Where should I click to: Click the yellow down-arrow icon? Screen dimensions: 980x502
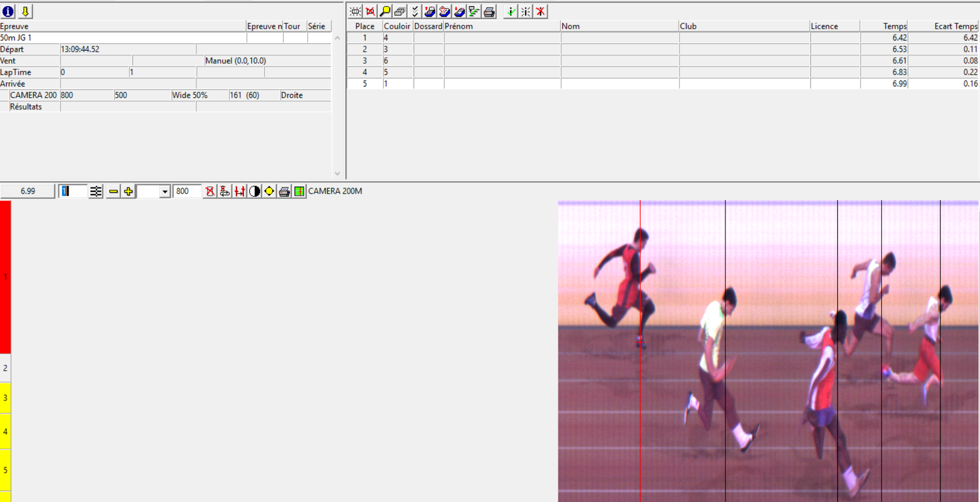[x=25, y=11]
